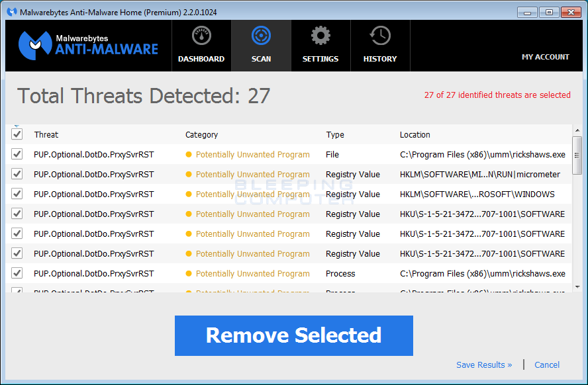
Task: Uncheck the fourth-listed HKU registry value threat
Action: coord(17,214)
